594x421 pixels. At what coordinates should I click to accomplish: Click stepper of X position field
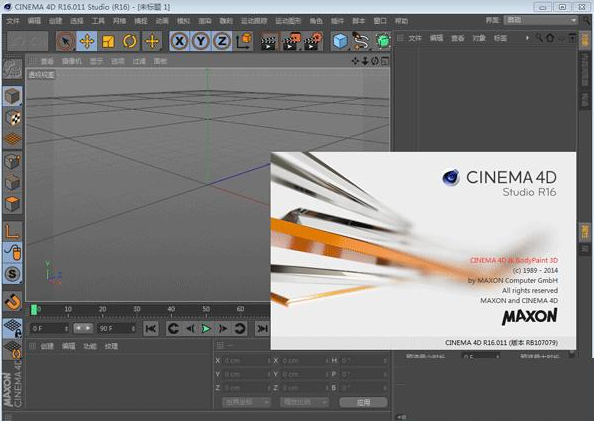click(269, 361)
